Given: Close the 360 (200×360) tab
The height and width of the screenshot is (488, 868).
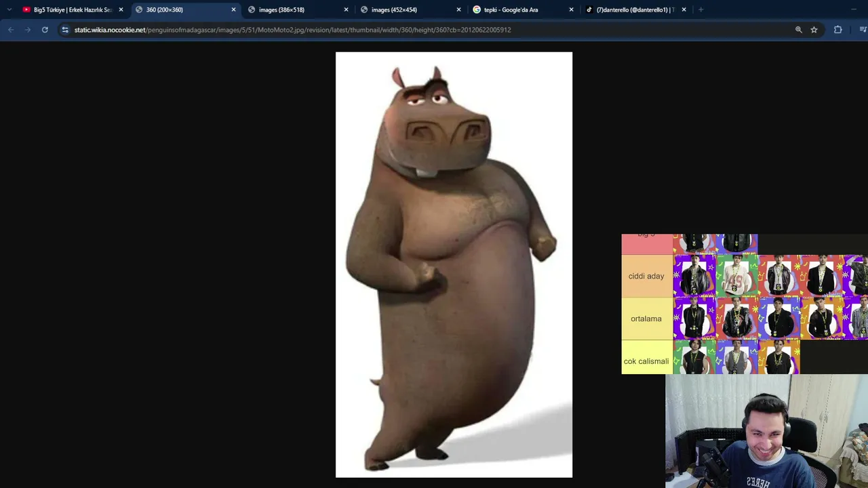Looking at the screenshot, I should [233, 9].
